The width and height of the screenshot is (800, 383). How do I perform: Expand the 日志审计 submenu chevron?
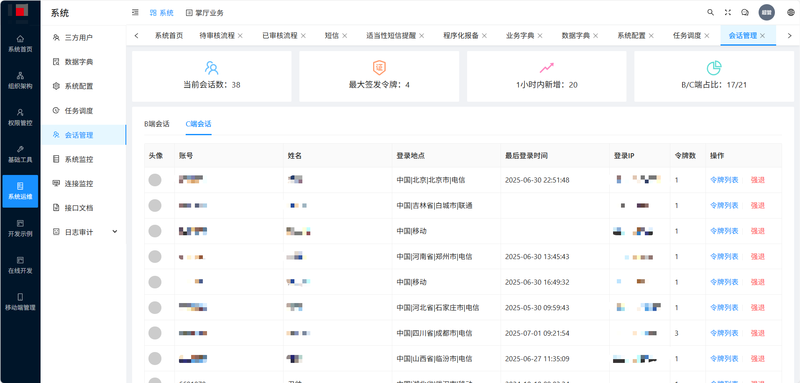pos(115,232)
